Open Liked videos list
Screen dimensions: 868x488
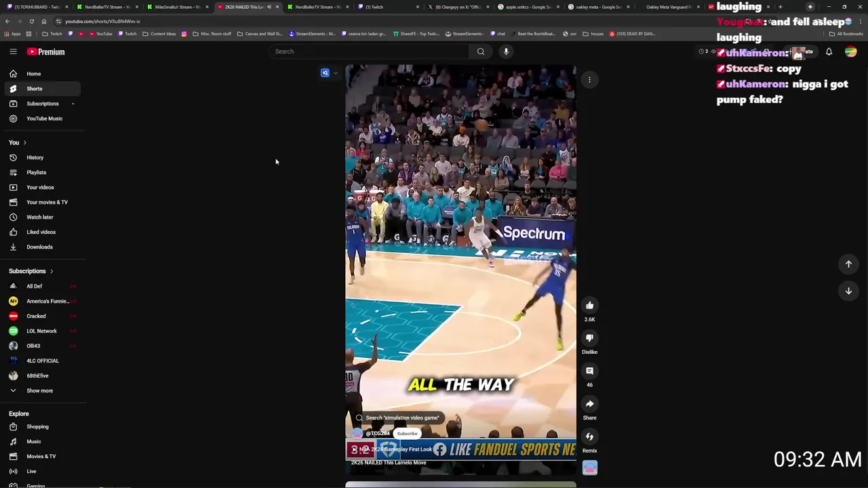pyautogui.click(x=43, y=232)
